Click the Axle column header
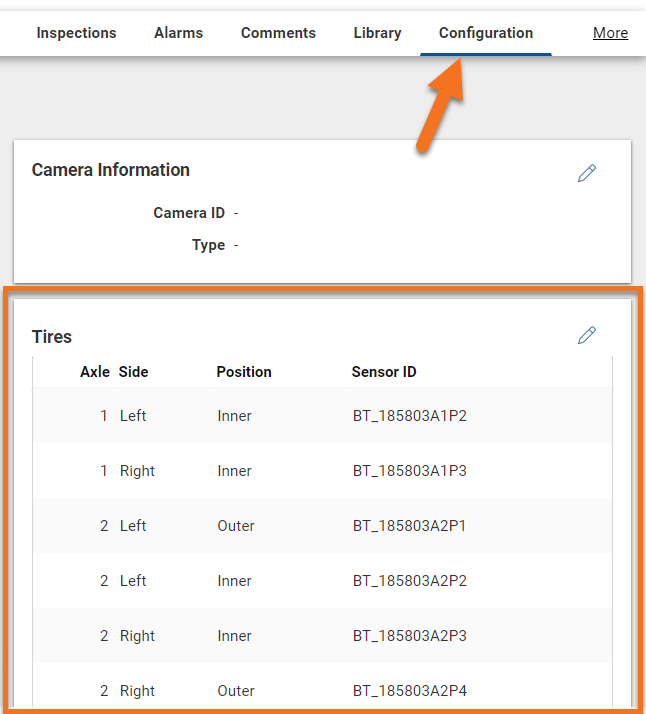This screenshot has height=714, width=646. (x=95, y=372)
